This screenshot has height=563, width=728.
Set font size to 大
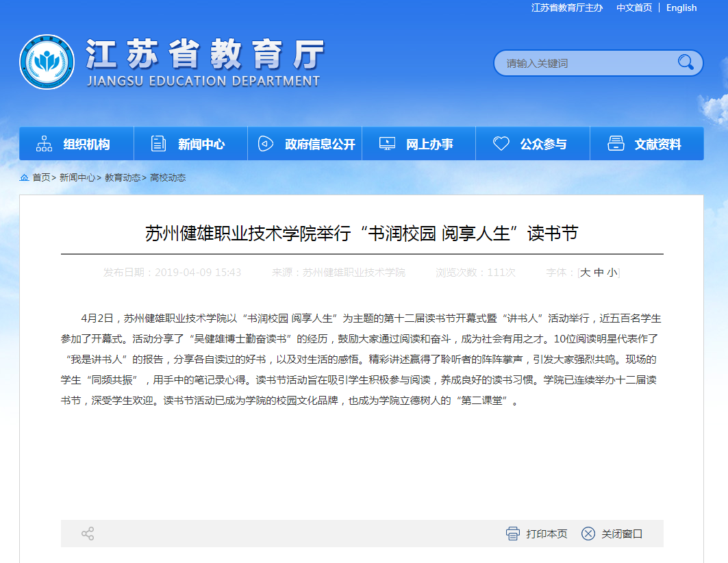pyautogui.click(x=585, y=273)
